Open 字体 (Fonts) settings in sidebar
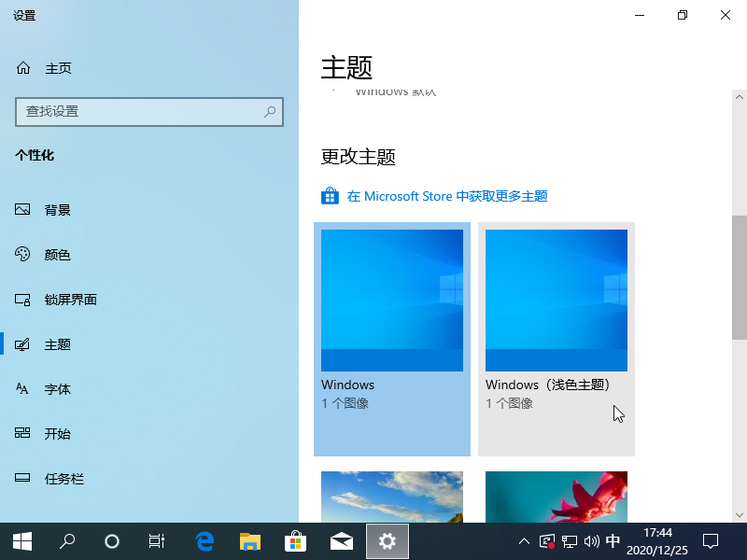Image resolution: width=747 pixels, height=560 pixels. pos(56,388)
